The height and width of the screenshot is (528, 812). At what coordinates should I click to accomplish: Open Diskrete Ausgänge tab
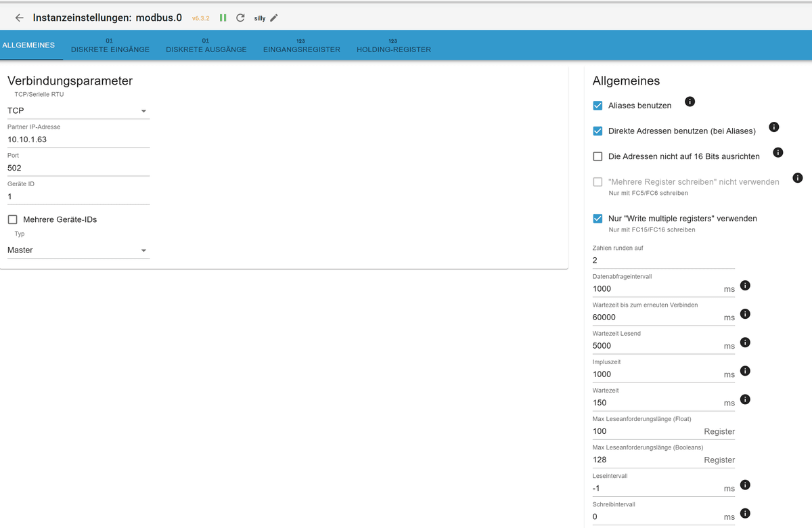206,45
